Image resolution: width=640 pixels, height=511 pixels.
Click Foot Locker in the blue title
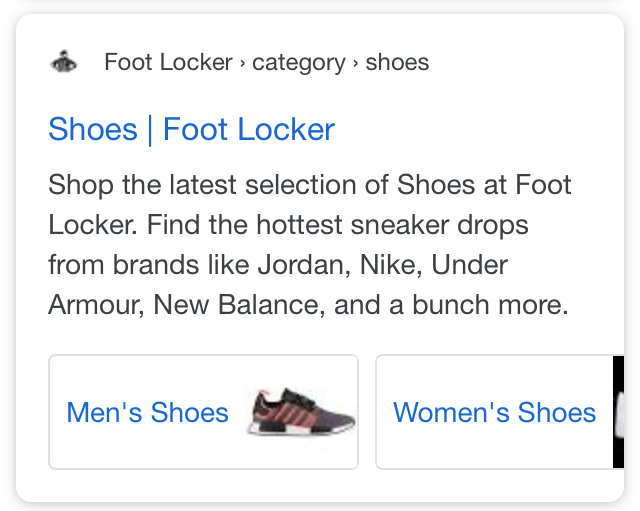(249, 130)
